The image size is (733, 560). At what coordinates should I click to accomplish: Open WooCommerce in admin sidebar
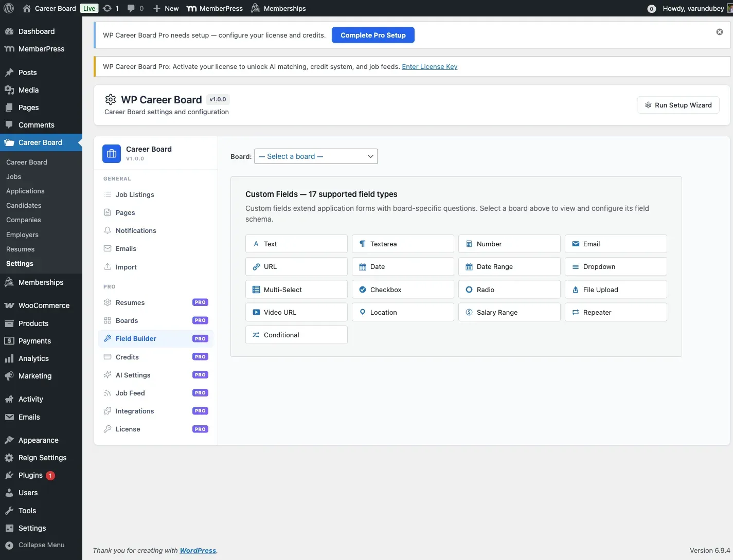click(x=41, y=305)
